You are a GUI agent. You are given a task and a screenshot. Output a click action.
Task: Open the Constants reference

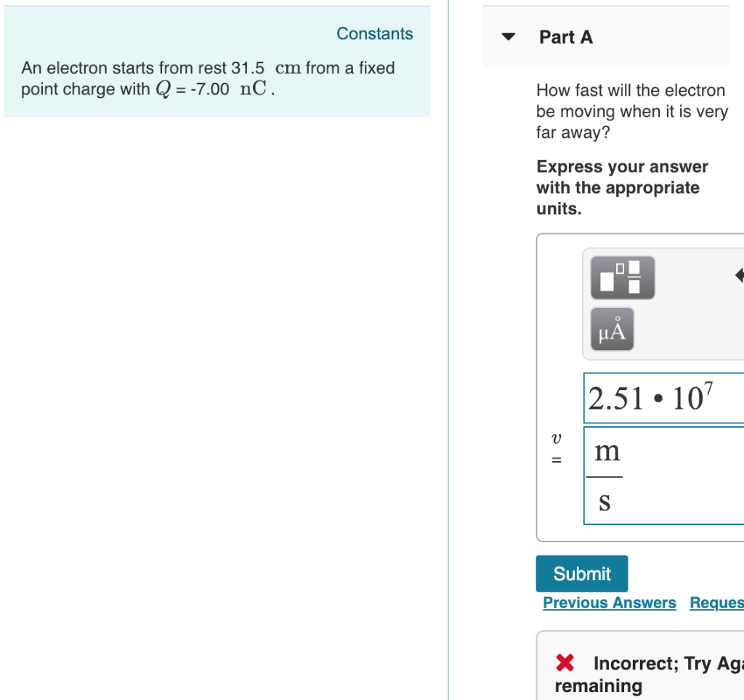click(375, 33)
